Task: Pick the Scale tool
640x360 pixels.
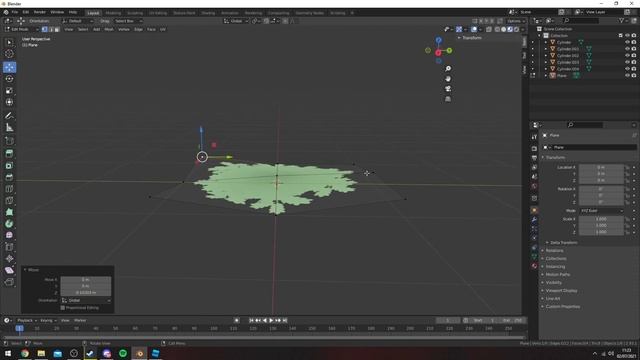Action: (9, 91)
